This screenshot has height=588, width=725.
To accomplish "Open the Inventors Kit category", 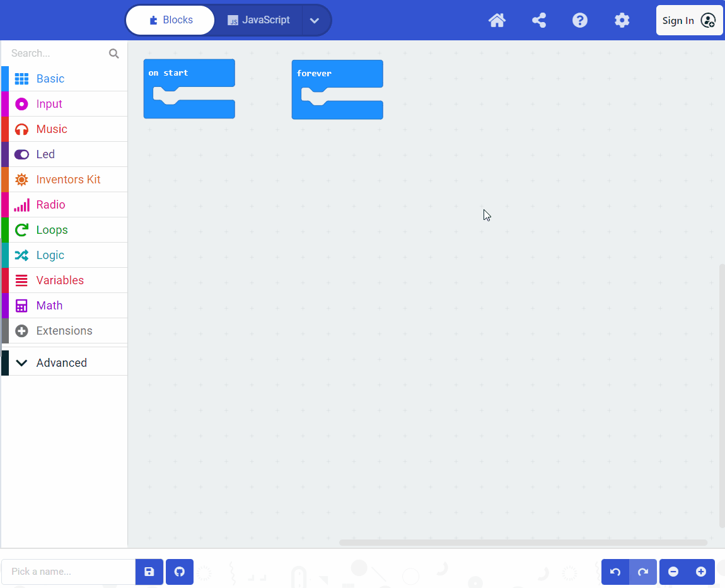I will click(64, 180).
